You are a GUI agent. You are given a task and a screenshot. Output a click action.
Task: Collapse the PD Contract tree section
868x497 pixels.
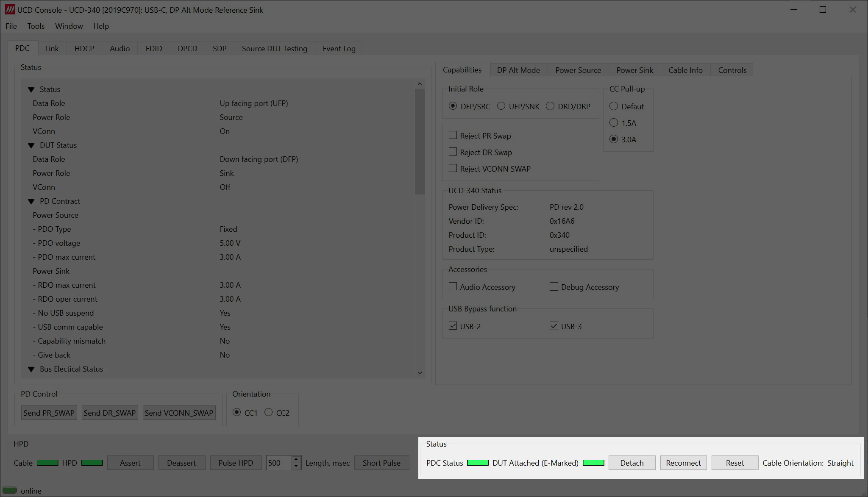(31, 201)
